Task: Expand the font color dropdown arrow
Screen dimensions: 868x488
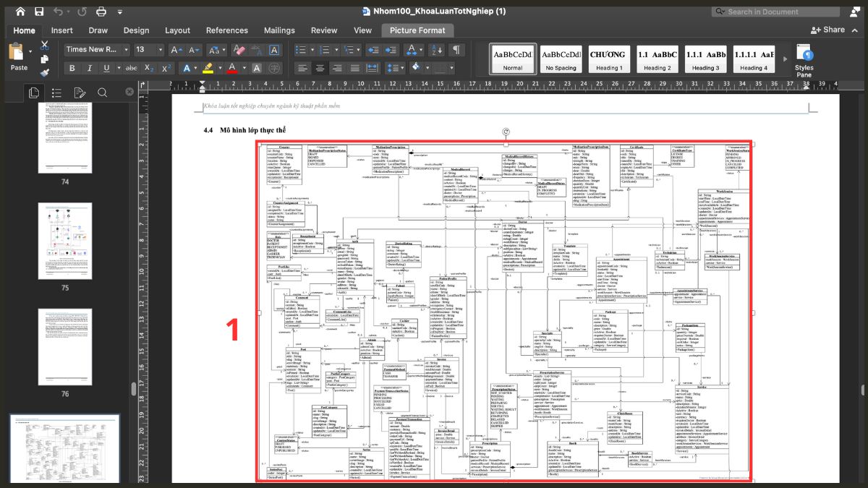Action: [x=244, y=68]
